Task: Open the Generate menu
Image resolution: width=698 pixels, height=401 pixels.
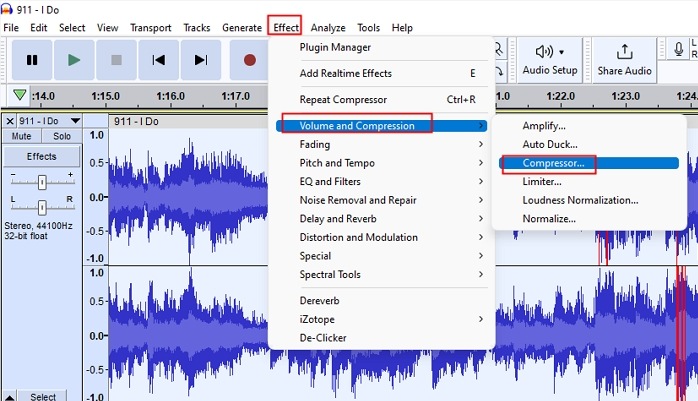Action: tap(242, 28)
